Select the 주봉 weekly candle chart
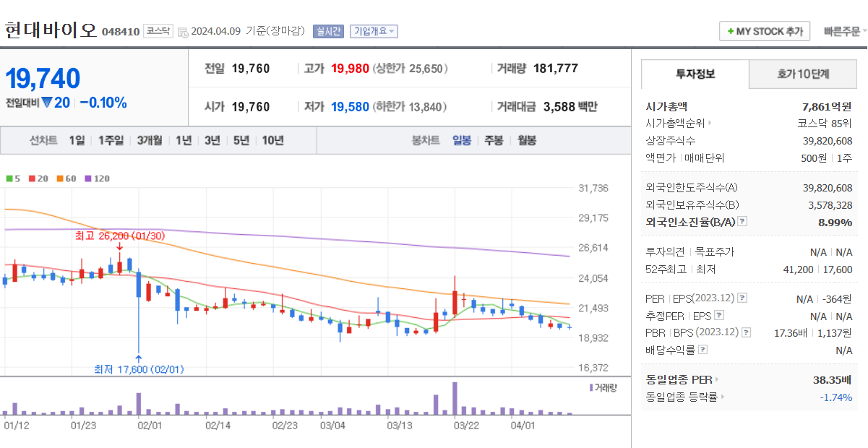Screen dimensions: 868x448 494,140
